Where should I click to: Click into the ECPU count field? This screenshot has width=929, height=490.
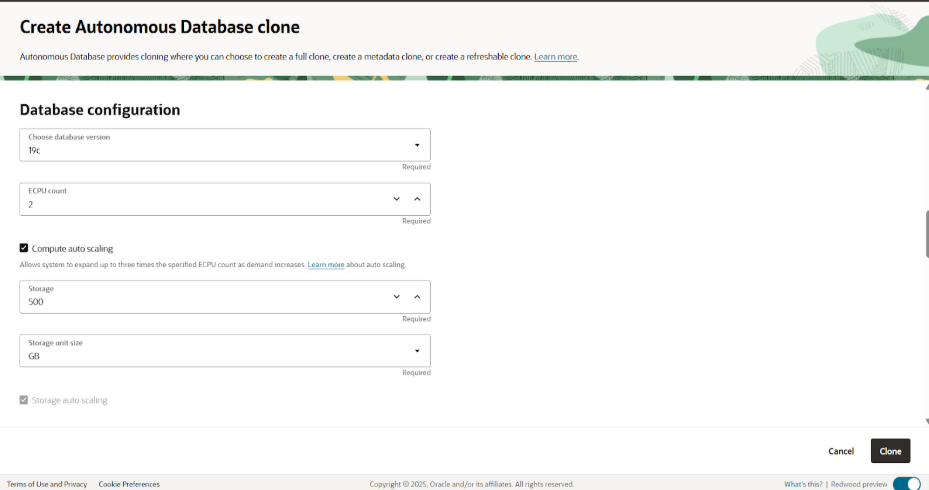200,203
